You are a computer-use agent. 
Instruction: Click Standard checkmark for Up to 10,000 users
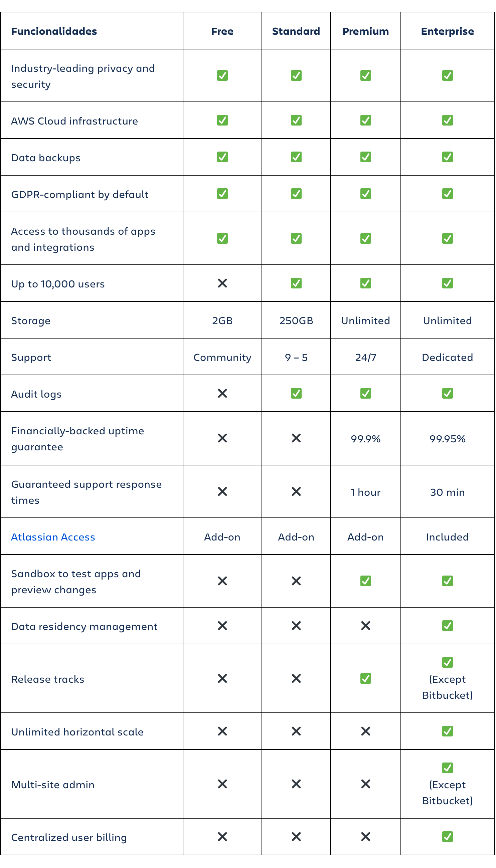[296, 283]
